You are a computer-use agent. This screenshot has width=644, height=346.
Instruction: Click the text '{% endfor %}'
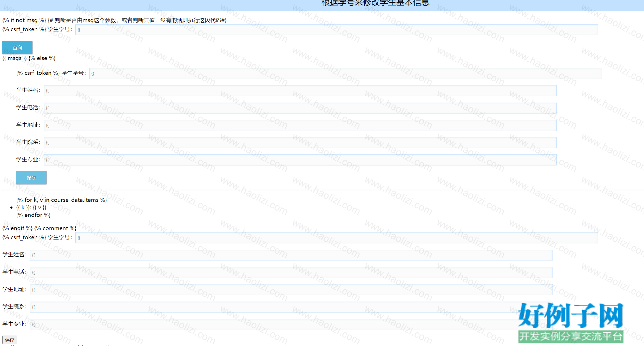[x=33, y=215]
